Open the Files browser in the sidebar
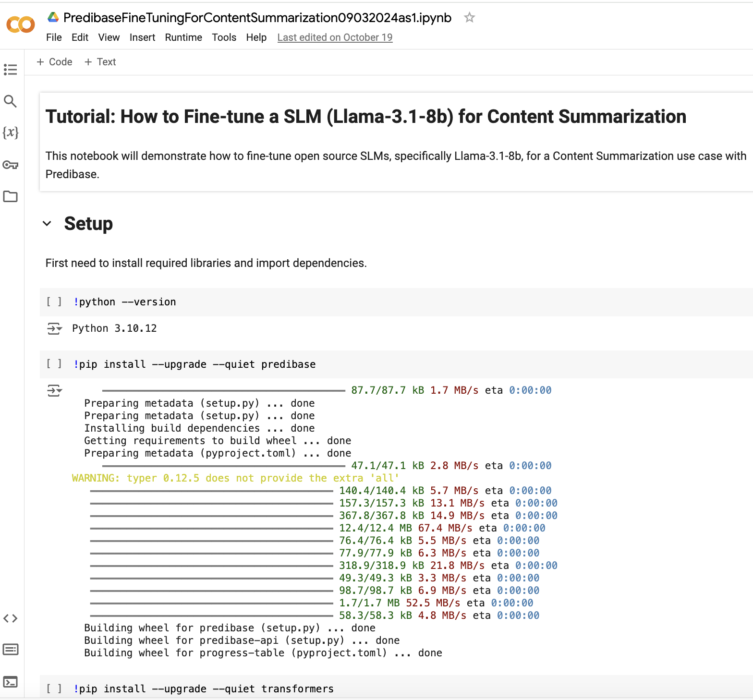 11,196
